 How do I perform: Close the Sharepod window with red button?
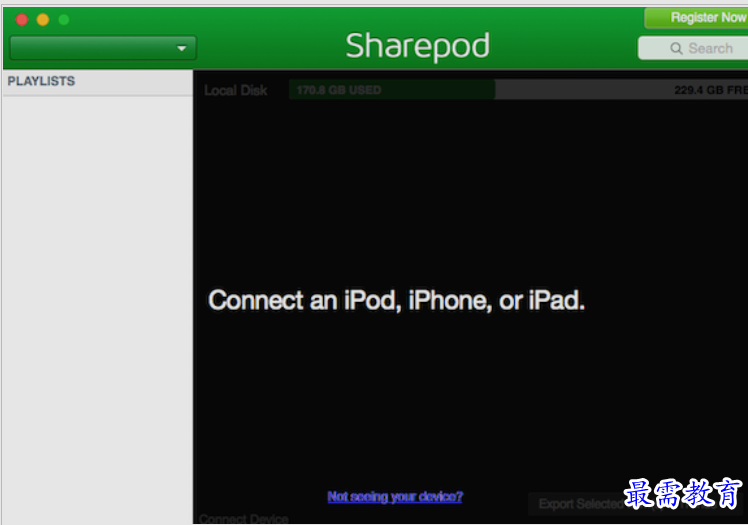tap(22, 20)
